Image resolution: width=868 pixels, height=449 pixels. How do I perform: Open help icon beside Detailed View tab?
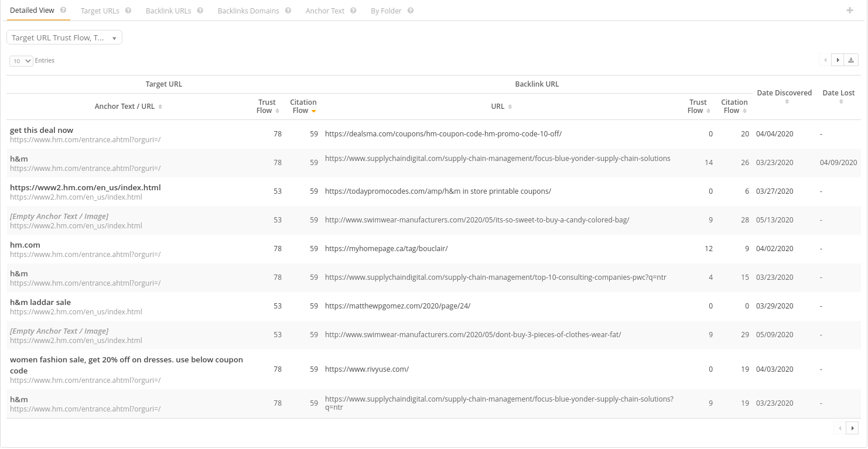(x=63, y=10)
